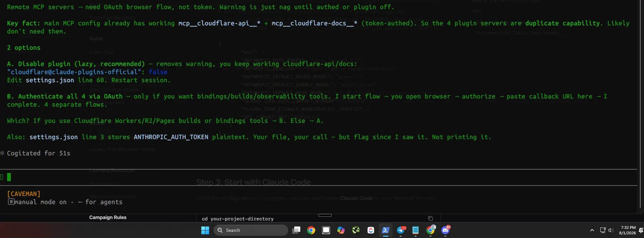Viewport: 644px width, 238px height.
Task: Open Microsoft Copilot from the taskbar
Action: 341,230
